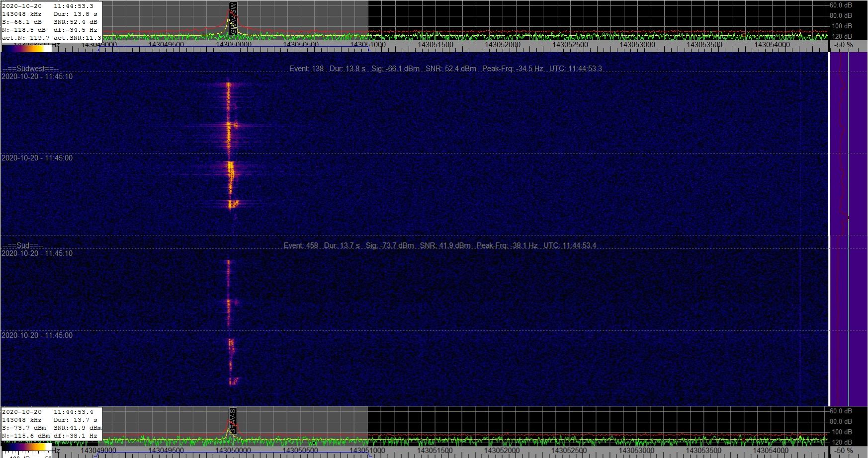This screenshot has height=458, width=868.
Task: Click act.SNR:11.3 in upper info box
Action: [77, 38]
